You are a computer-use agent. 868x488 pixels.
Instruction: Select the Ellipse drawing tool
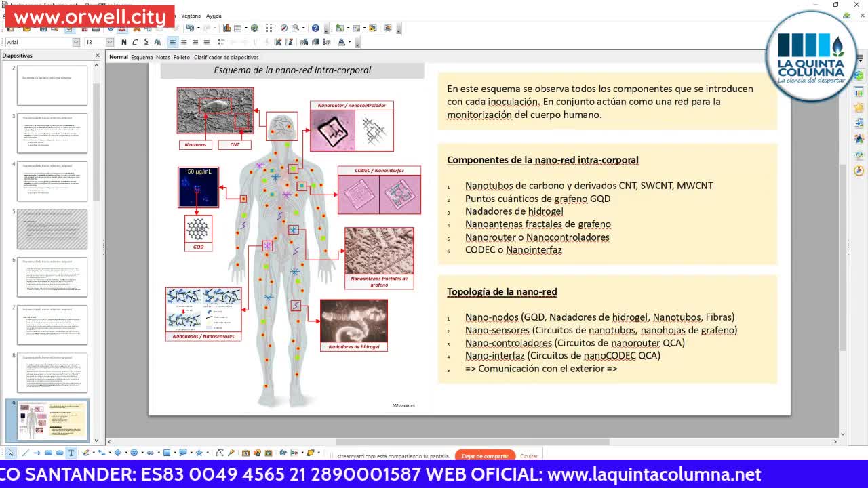tap(60, 453)
